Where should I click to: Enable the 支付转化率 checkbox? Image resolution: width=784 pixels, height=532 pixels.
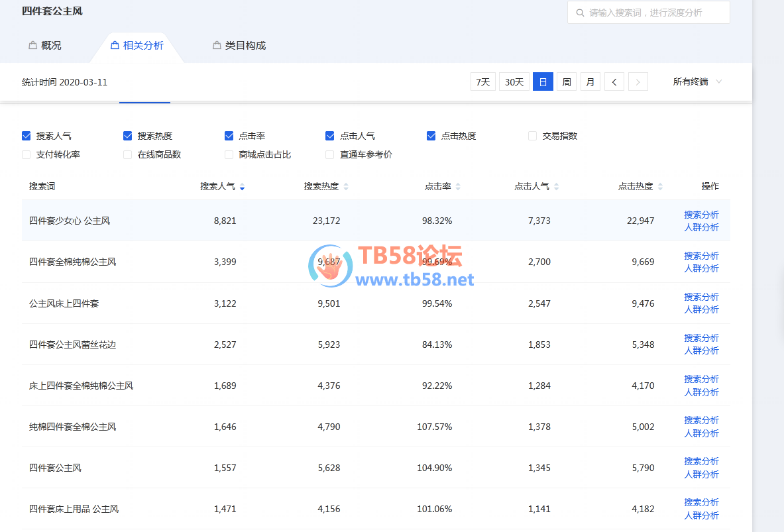coord(27,155)
